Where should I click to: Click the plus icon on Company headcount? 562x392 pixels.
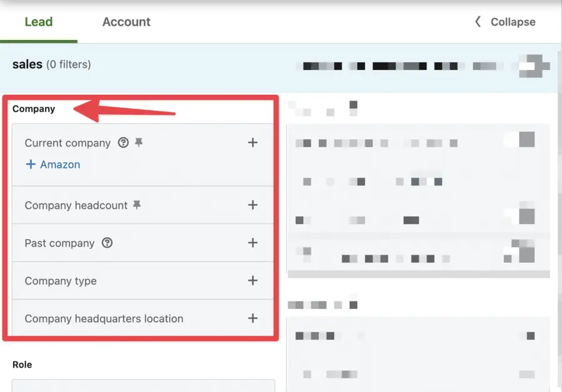click(x=253, y=205)
